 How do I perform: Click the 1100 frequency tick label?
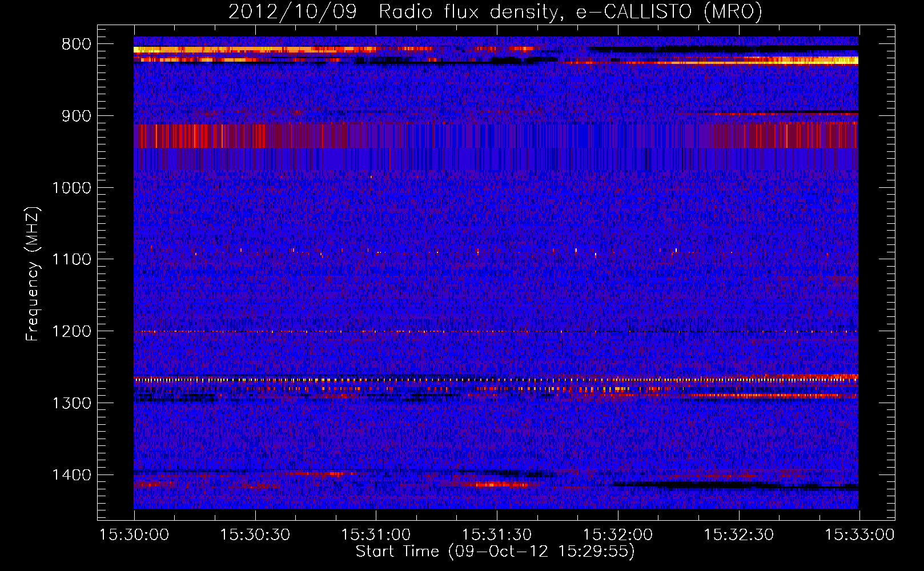[71, 260]
